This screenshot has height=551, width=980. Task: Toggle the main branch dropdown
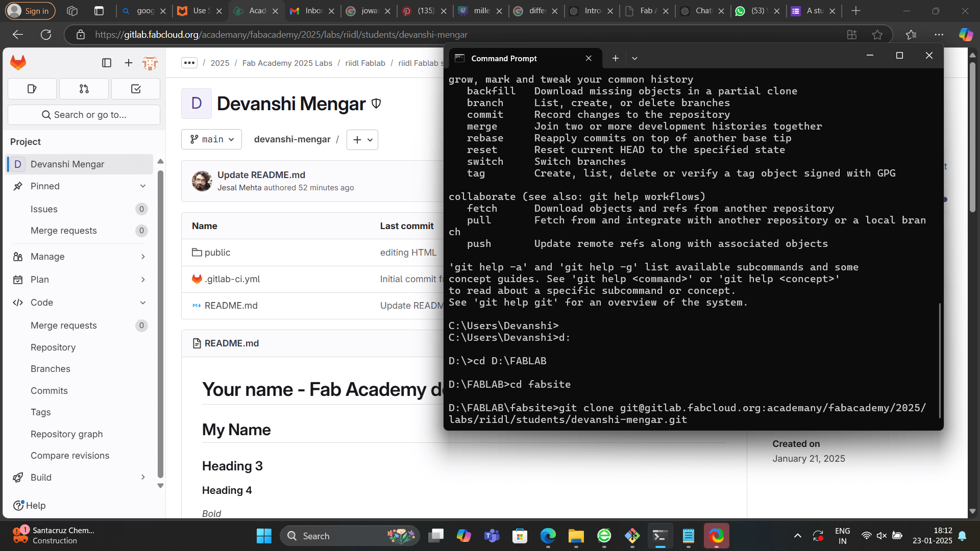click(211, 139)
